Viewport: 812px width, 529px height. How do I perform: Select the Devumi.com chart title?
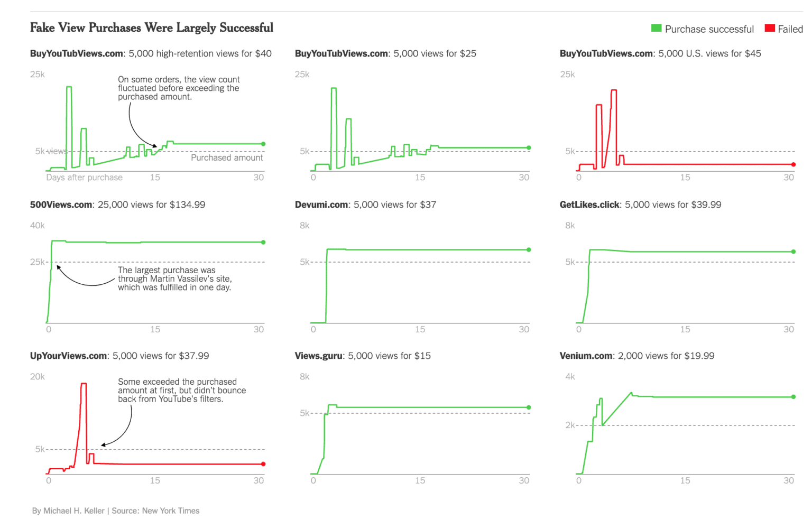(365, 205)
